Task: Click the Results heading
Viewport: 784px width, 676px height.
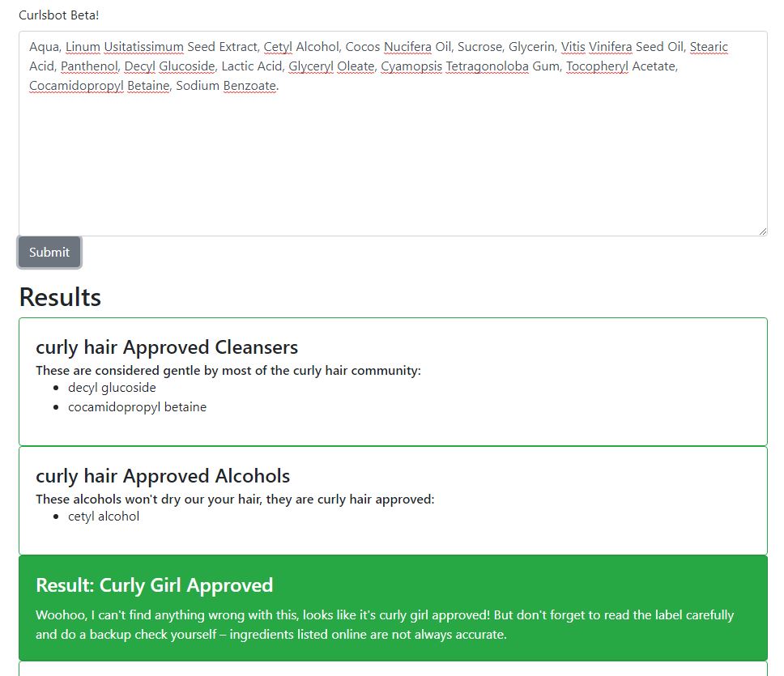Action: [60, 297]
